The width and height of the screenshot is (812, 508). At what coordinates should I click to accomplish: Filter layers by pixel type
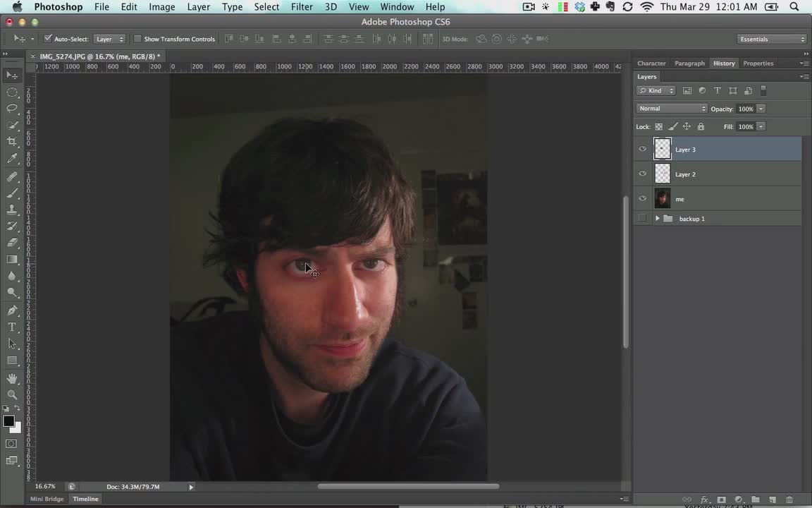tap(687, 91)
